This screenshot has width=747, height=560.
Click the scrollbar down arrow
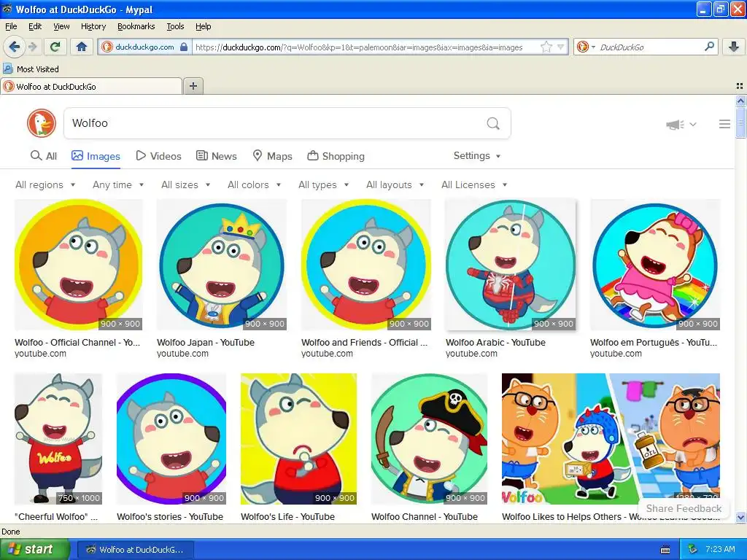(x=740, y=518)
